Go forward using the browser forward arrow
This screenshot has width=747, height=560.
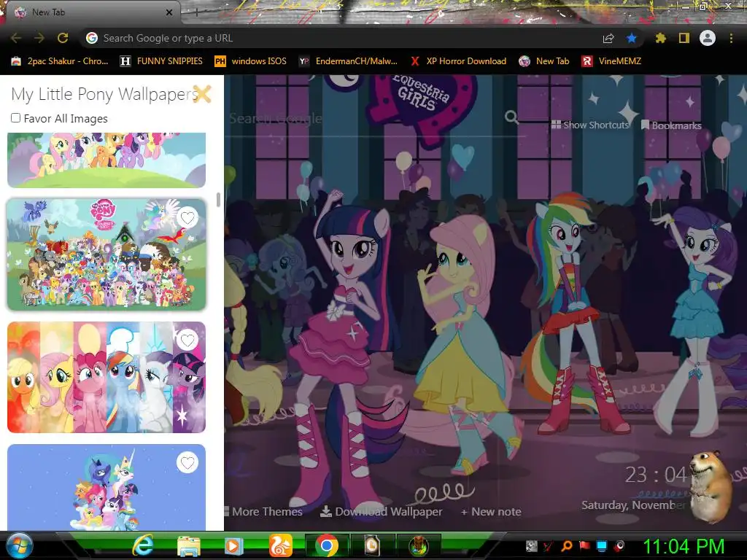point(39,38)
